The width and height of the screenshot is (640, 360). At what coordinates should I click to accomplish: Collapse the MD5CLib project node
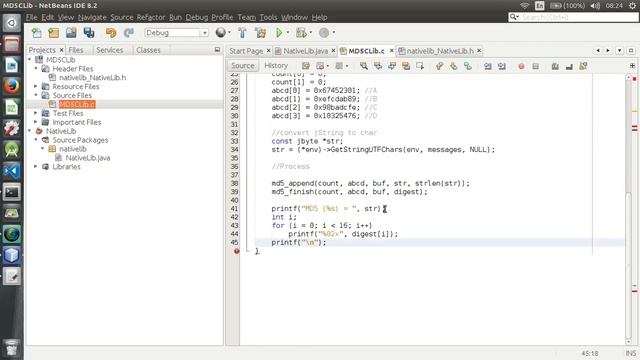[x=30, y=60]
